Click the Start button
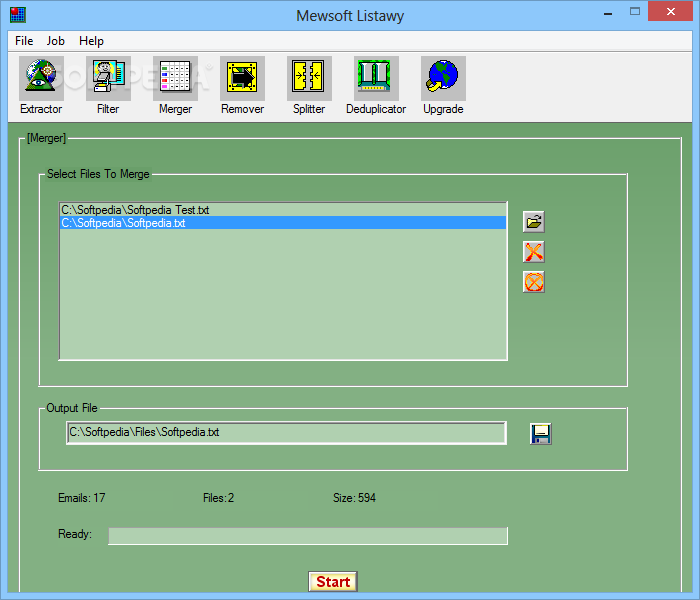The height and width of the screenshot is (600, 700). click(x=333, y=582)
